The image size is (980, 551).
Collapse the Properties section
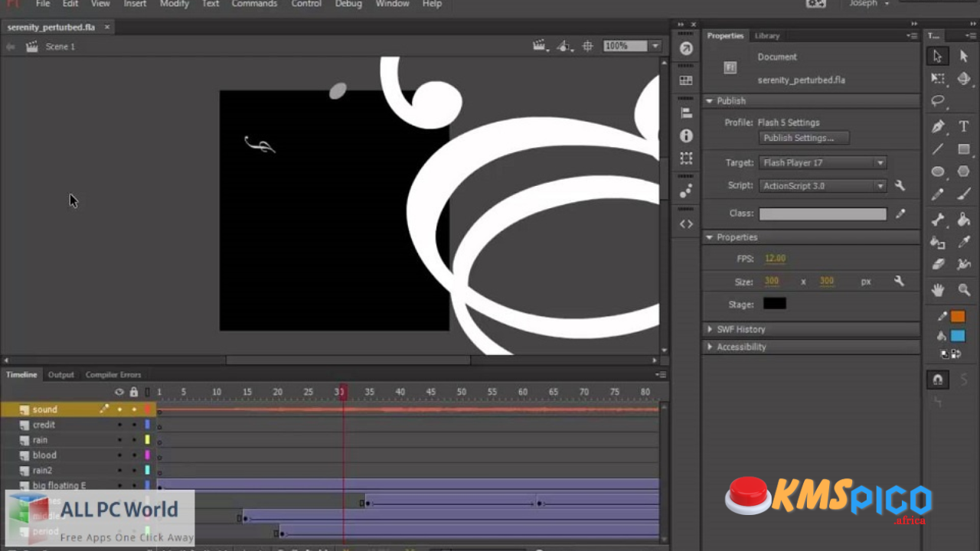click(x=710, y=237)
